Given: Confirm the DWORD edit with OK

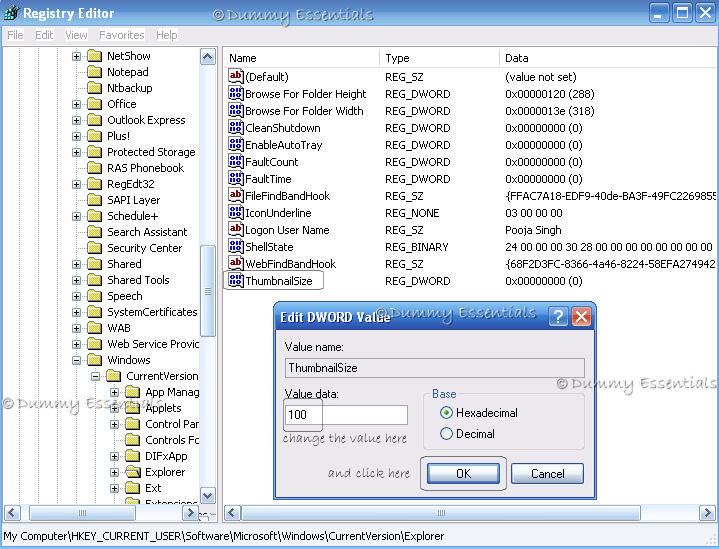Looking at the screenshot, I should tap(463, 473).
